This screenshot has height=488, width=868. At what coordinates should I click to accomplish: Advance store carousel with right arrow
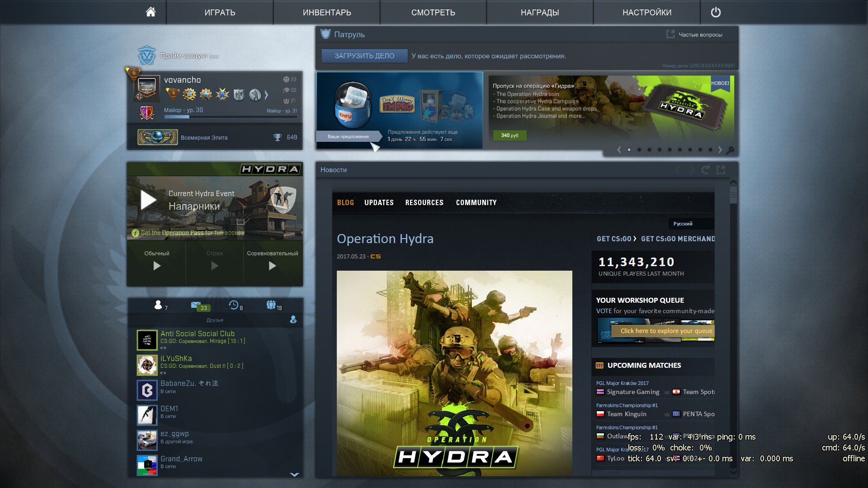[720, 150]
